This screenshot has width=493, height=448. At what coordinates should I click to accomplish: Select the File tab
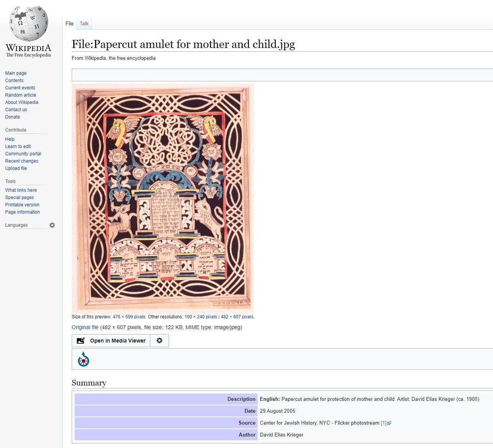[69, 23]
